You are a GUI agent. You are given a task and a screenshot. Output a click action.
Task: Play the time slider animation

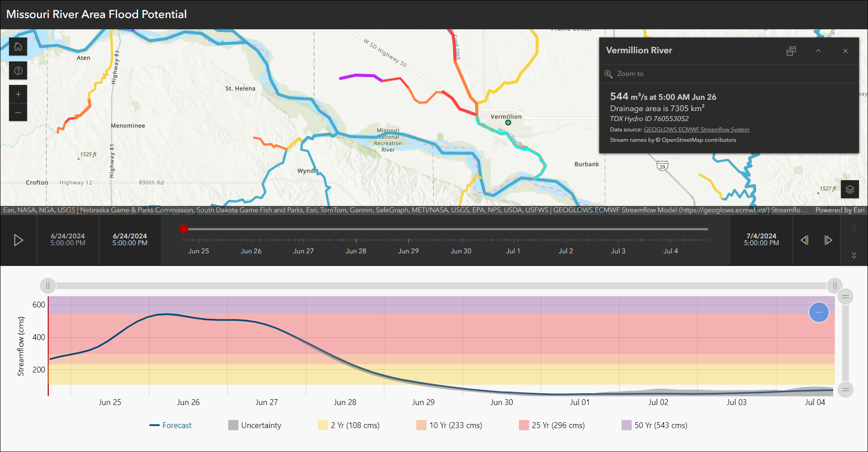tap(19, 240)
